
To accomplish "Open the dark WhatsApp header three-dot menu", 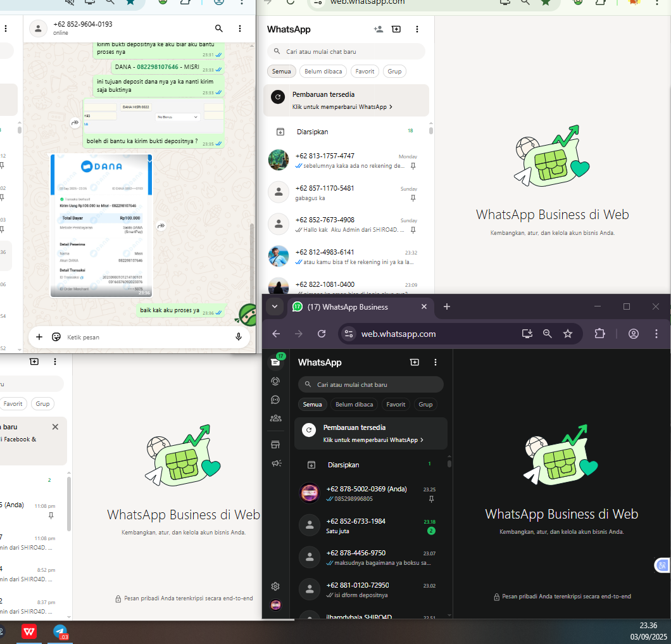I will click(x=436, y=362).
